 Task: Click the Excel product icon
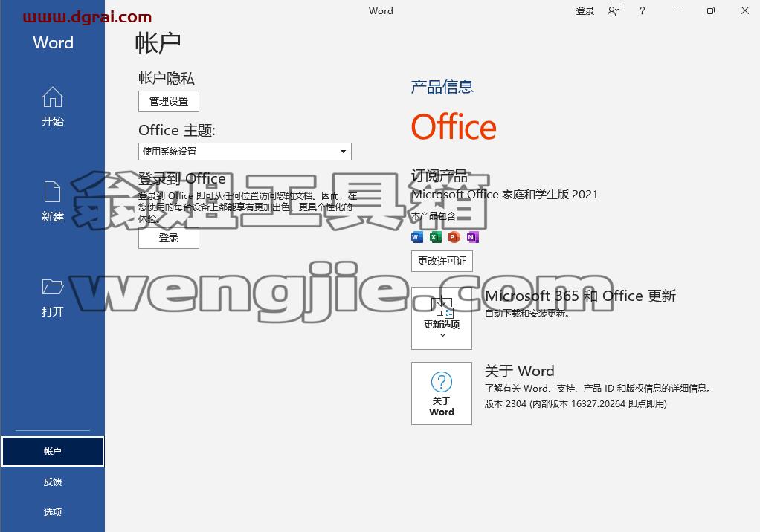[435, 237]
